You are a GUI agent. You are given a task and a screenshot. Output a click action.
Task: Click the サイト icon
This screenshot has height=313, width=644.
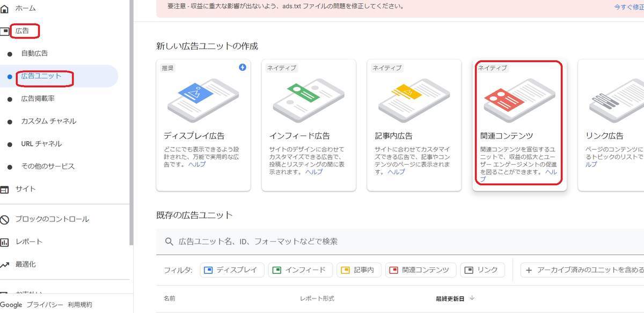click(4, 190)
